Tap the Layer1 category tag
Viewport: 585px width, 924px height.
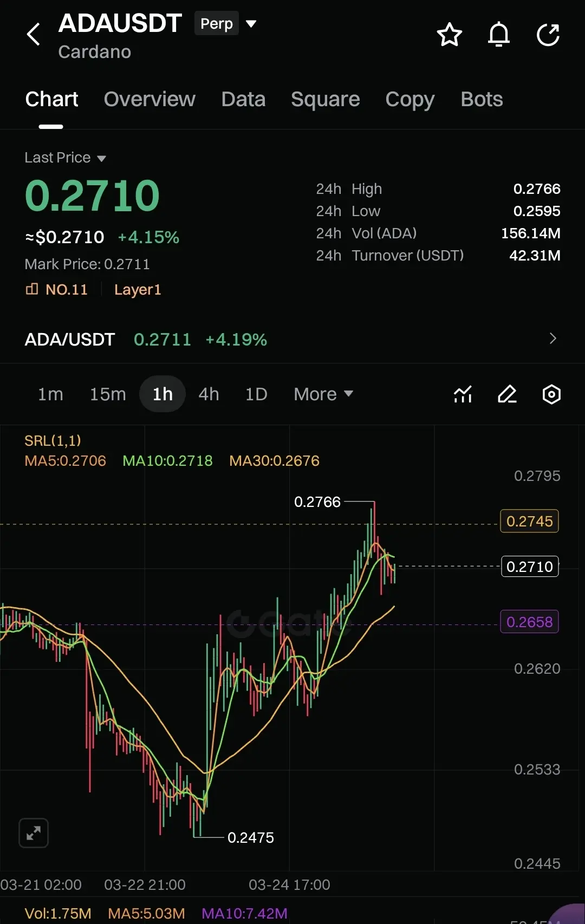point(138,290)
